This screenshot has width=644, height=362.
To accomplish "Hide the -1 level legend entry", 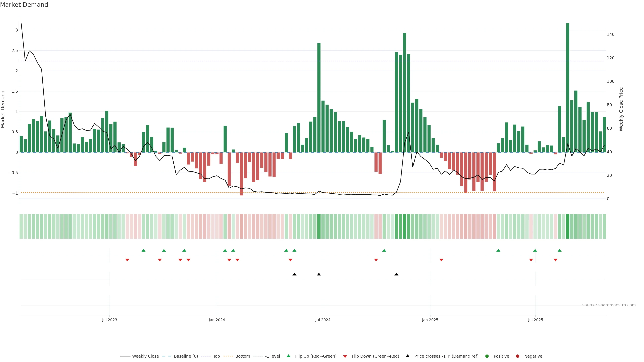I will click(x=272, y=356).
